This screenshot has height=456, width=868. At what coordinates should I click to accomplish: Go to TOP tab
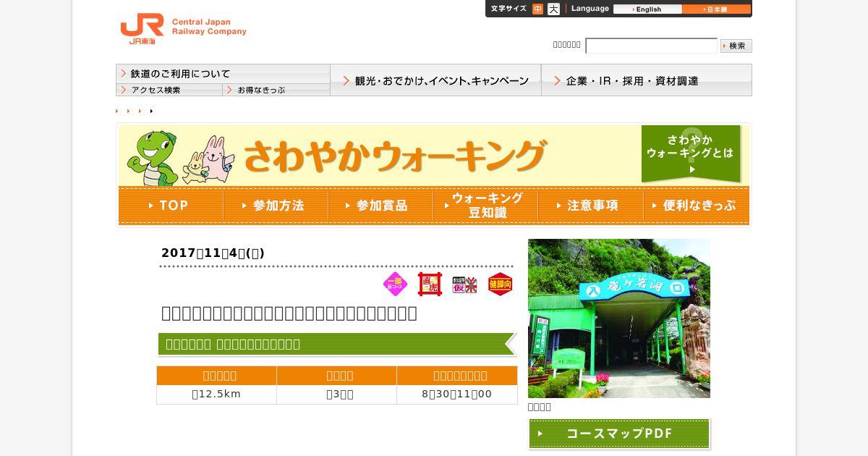tap(171, 206)
